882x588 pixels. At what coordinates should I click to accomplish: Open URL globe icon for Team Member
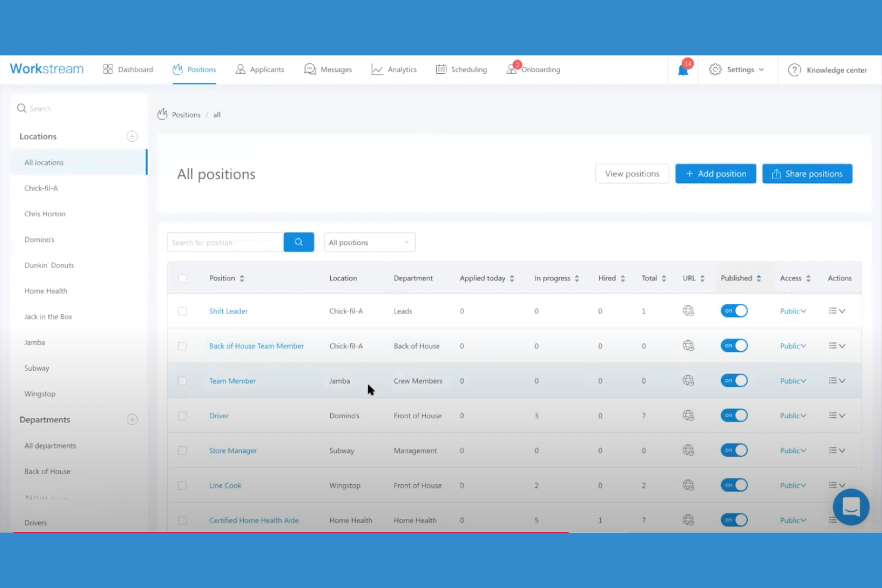tap(688, 381)
